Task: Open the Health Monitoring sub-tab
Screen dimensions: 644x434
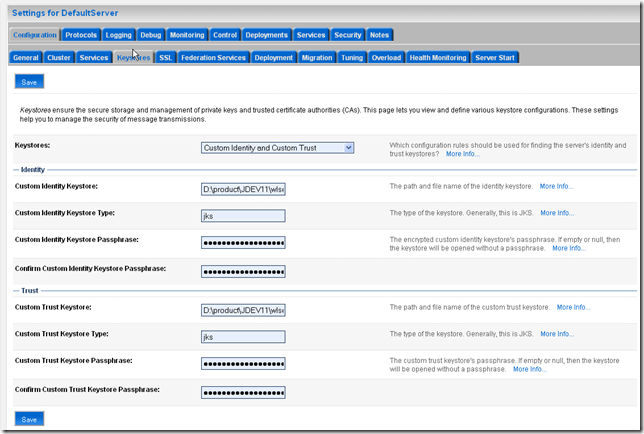Action: coord(437,58)
